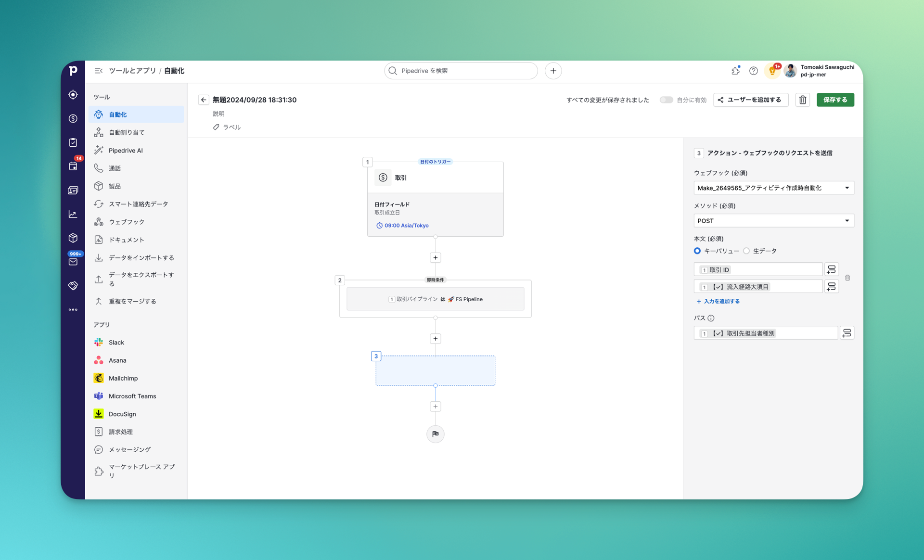The image size is (924, 560).
Task: Open the Pipedrive logo home
Action: (73, 71)
